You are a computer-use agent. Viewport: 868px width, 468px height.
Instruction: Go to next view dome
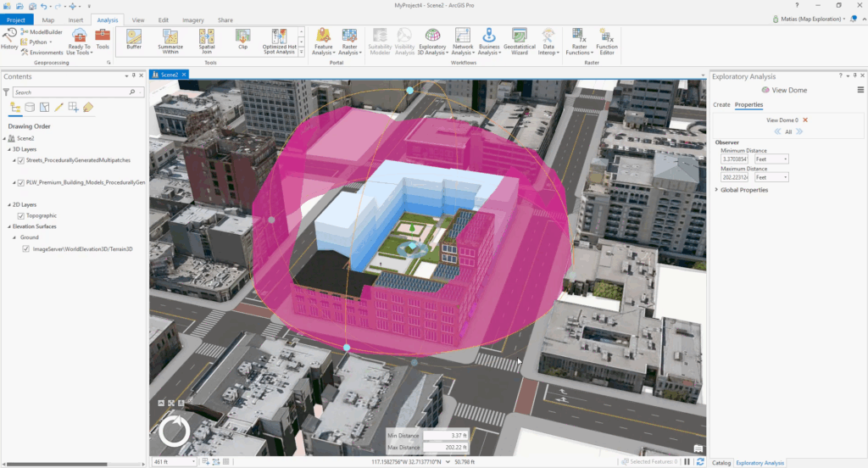point(799,131)
